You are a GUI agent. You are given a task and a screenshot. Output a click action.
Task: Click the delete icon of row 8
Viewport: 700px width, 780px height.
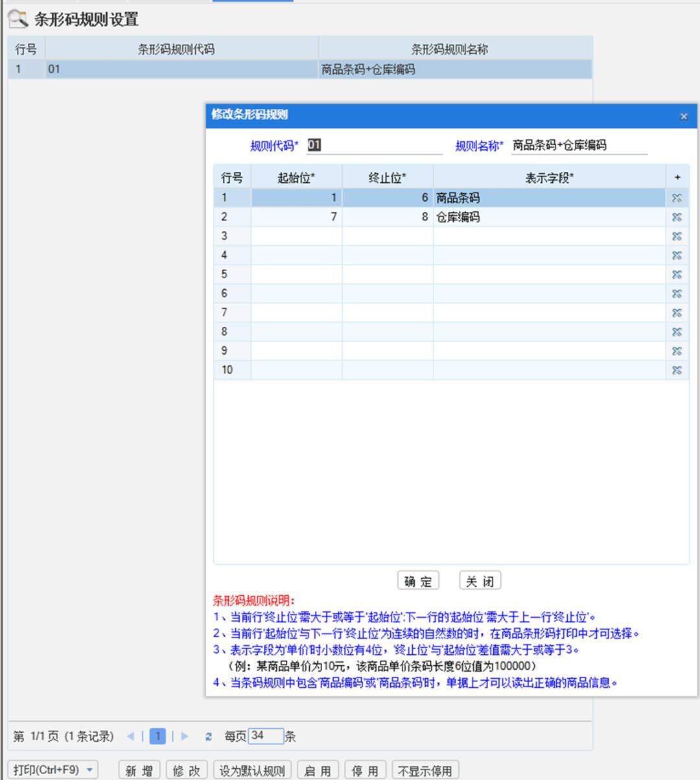coord(677,332)
